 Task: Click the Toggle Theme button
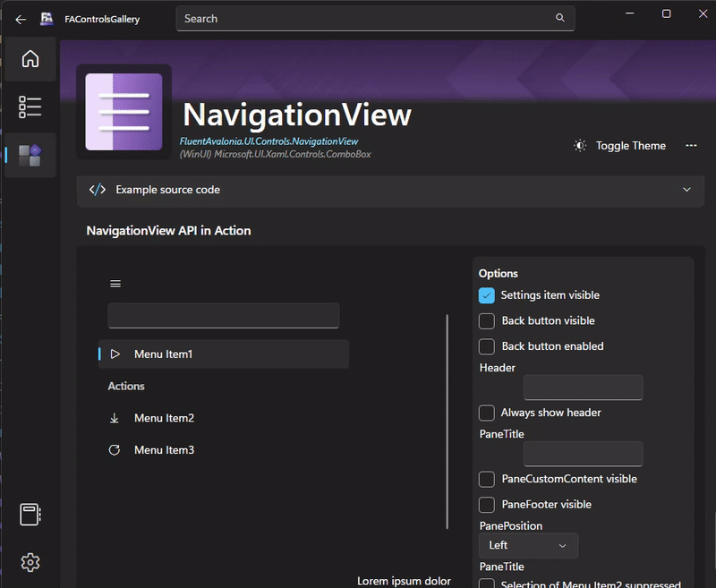619,145
